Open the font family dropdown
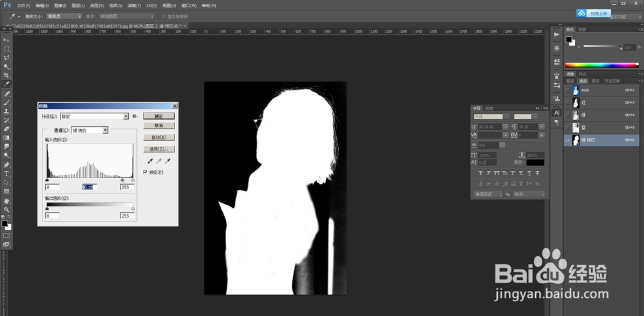Image resolution: width=644 pixels, height=316 pixels. pos(491,116)
